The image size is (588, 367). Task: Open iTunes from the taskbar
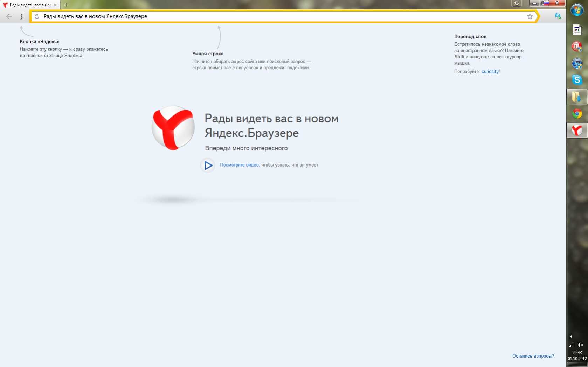577,64
